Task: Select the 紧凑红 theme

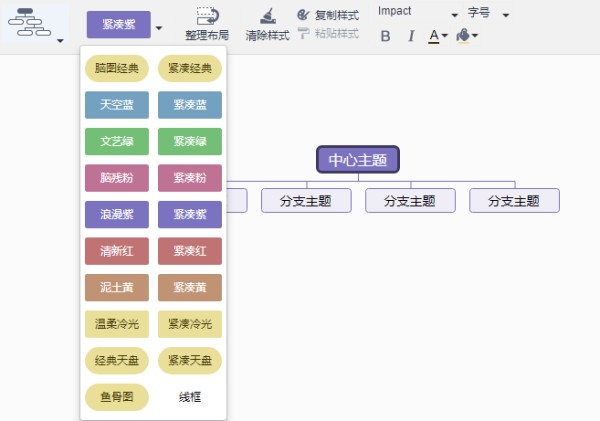Action: [190, 251]
